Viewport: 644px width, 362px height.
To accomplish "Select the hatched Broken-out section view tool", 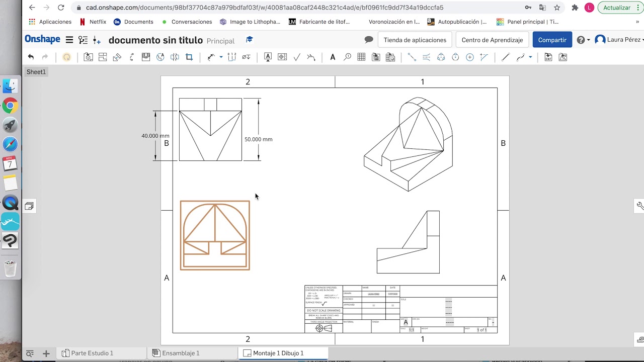I will [146, 57].
